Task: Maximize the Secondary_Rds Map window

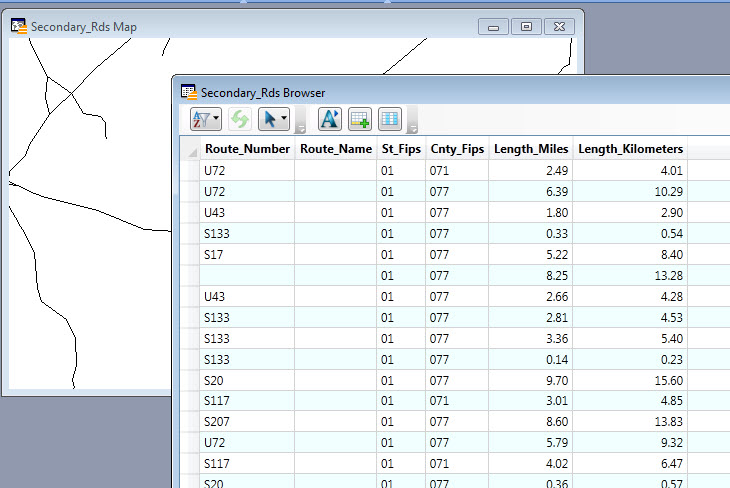Action: tap(527, 27)
